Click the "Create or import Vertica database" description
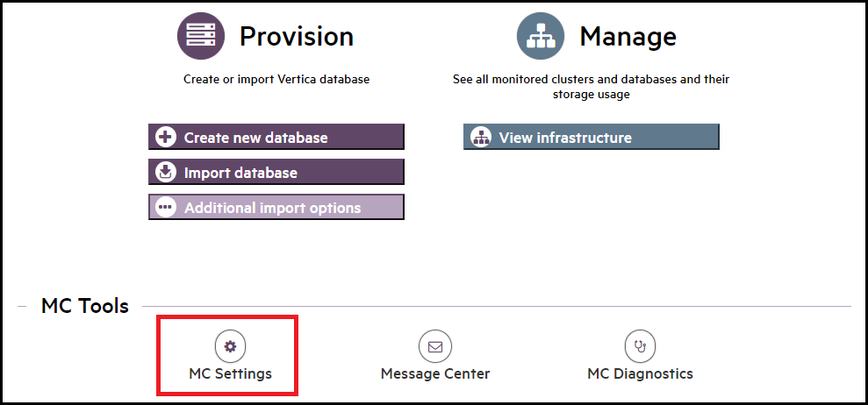Screen dimensions: 868x405 (276, 79)
